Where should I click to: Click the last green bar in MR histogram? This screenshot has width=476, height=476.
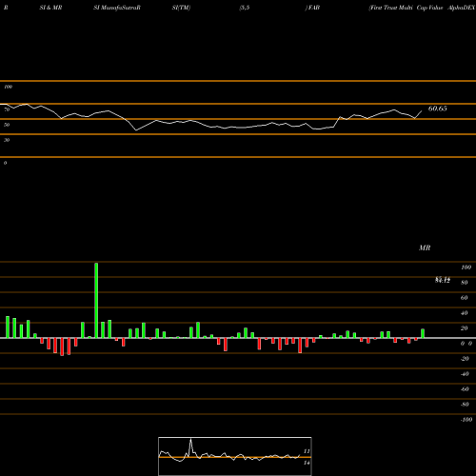tap(423, 333)
